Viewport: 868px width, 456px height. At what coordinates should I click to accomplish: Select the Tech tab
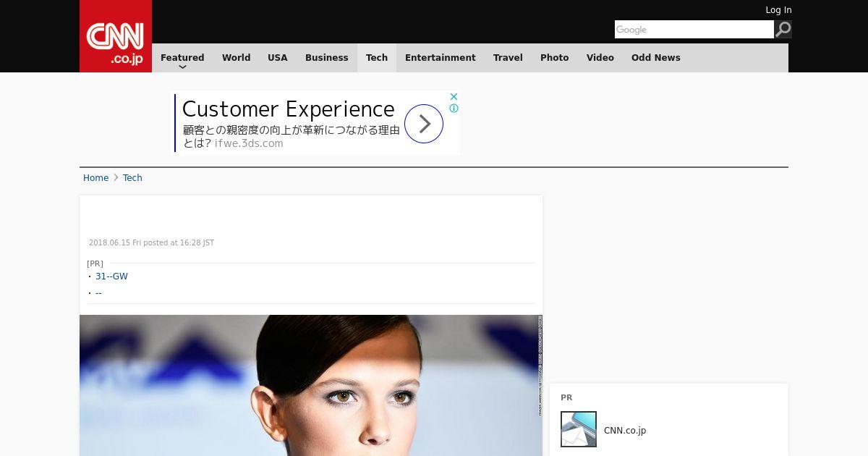tap(377, 58)
